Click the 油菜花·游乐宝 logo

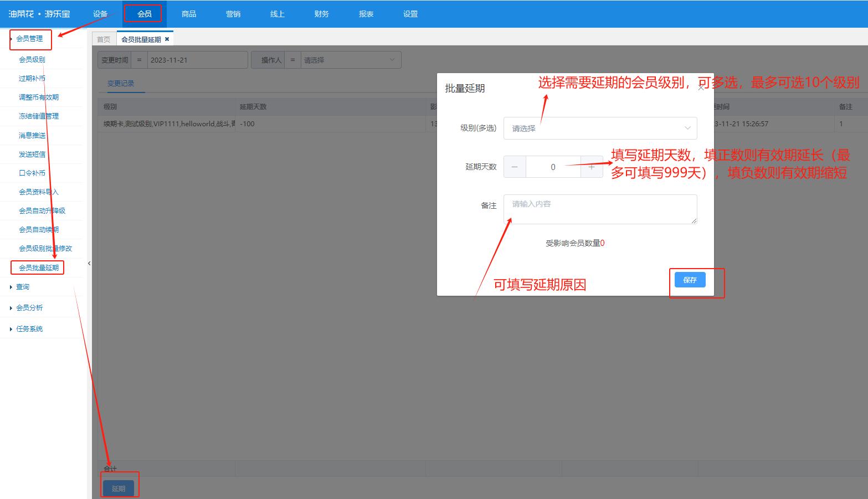[x=39, y=14]
